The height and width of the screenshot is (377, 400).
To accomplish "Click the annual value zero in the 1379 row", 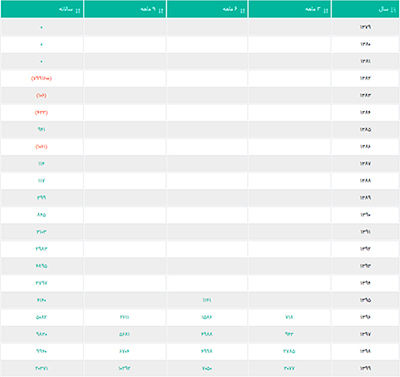I will pyautogui.click(x=41, y=27).
